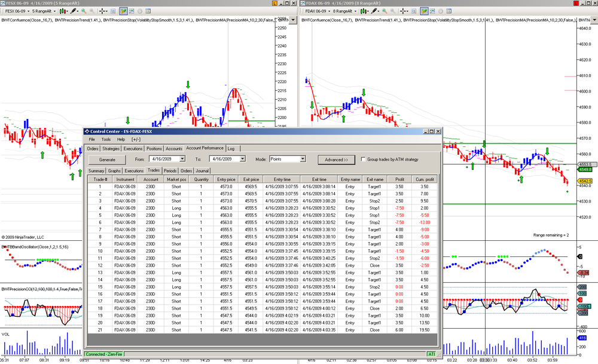Click Control Center title bar icon
The height and width of the screenshot is (364, 598).
[87, 131]
